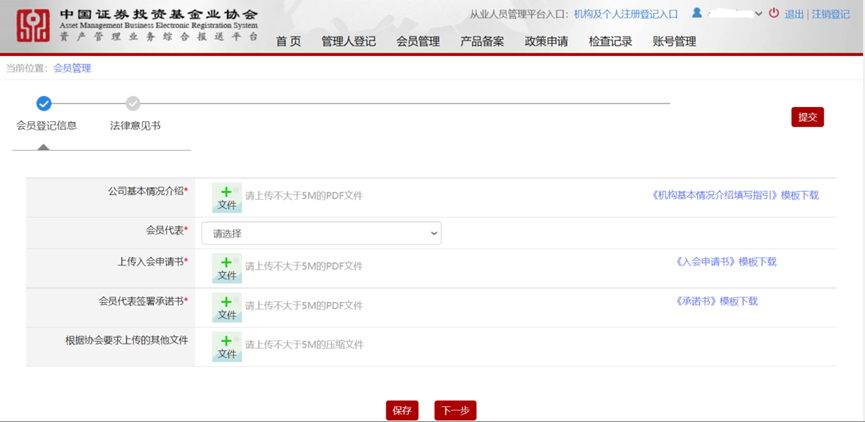865x422 pixels.
Task: Click the red 提交 button
Action: pyautogui.click(x=808, y=117)
